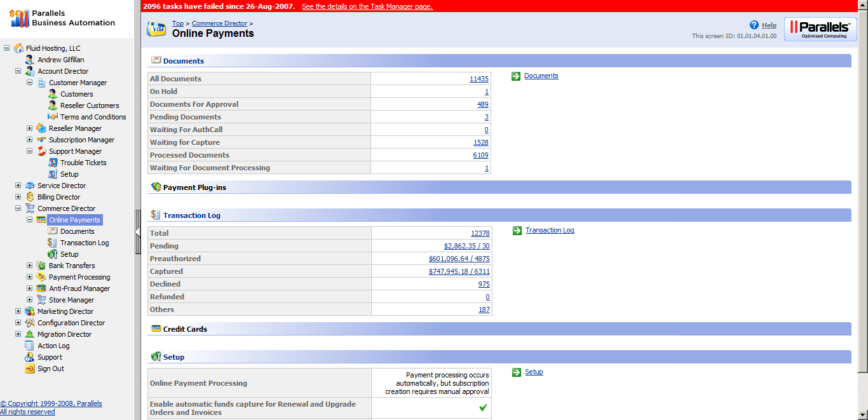
Task: Click the Account Director icon
Action: 30,71
